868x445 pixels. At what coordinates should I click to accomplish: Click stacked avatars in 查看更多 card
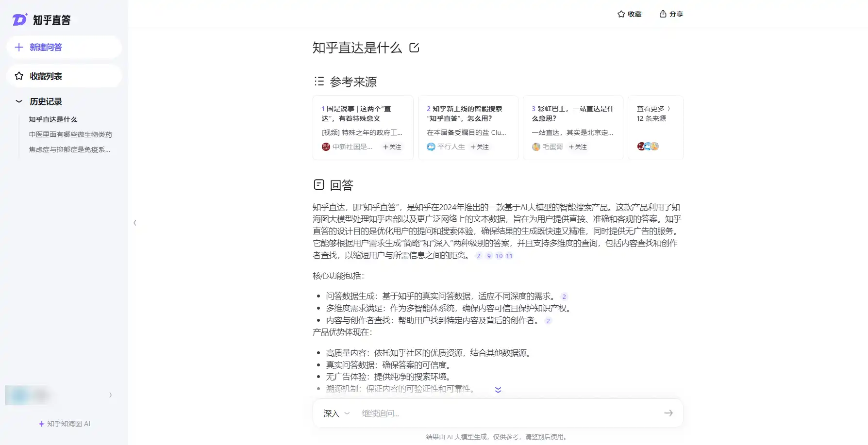648,146
